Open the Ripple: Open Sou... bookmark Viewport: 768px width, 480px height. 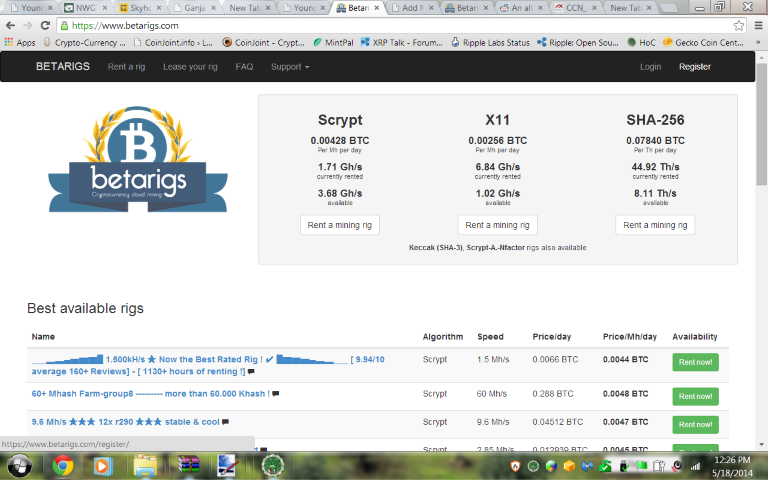[578, 43]
